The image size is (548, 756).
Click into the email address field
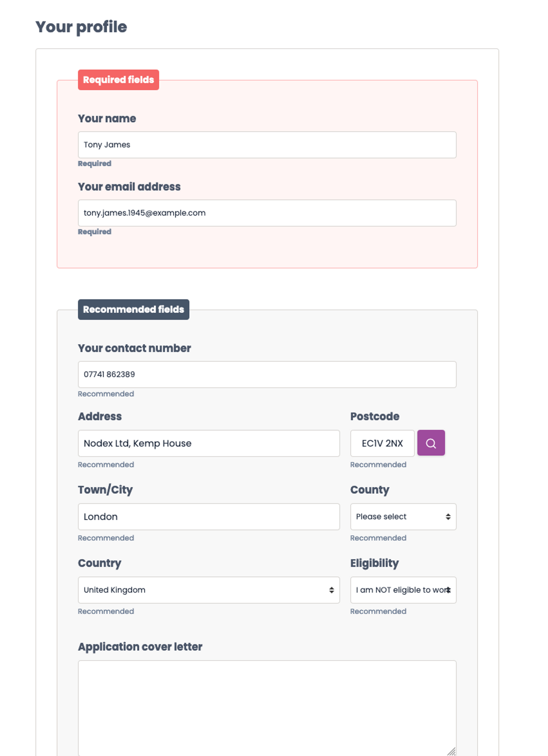click(x=267, y=213)
